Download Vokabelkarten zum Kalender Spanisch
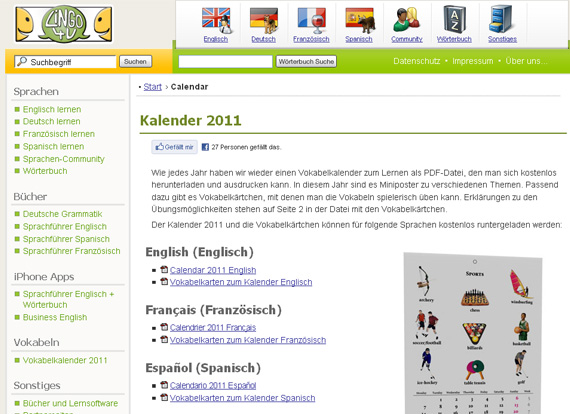The image size is (570, 414). (242, 398)
